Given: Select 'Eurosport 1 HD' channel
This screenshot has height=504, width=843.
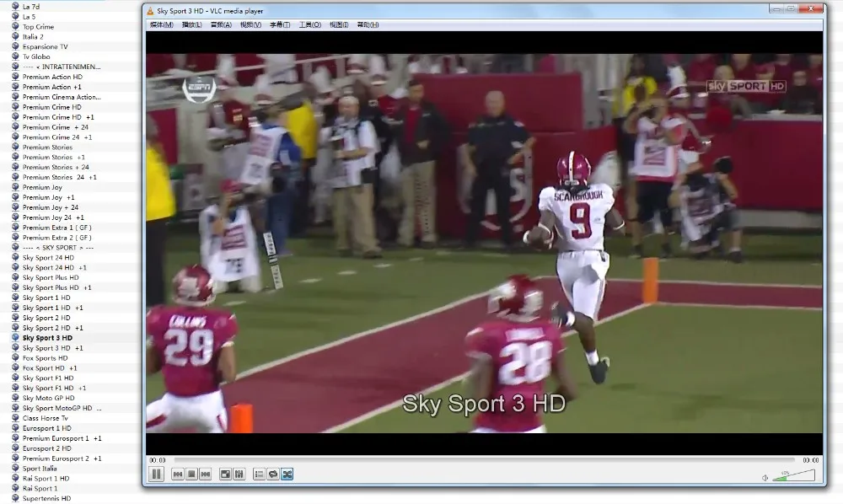Looking at the screenshot, I should pyautogui.click(x=46, y=428).
